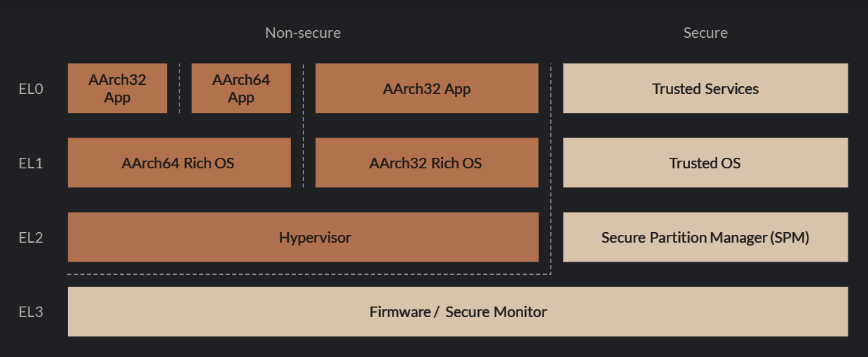This screenshot has height=357, width=868.
Task: Click the 'EL0' row label
Action: click(31, 89)
